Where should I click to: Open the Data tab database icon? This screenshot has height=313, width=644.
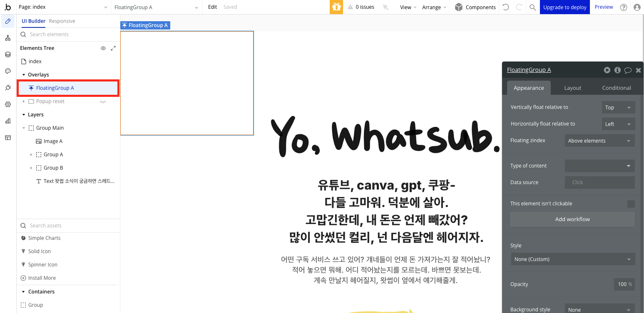pyautogui.click(x=8, y=54)
